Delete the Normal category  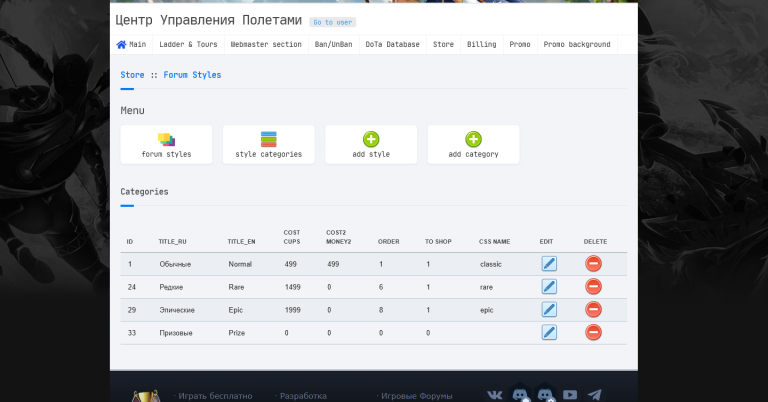point(593,264)
